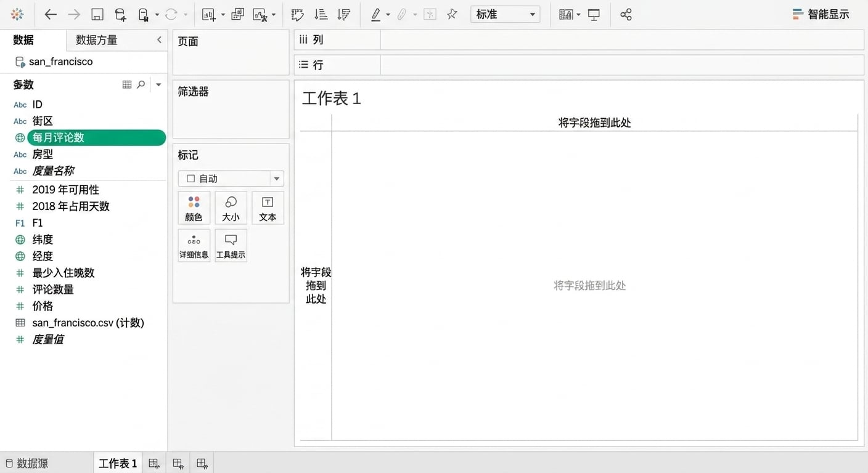Swap rows and columns
868x473 pixels.
pyautogui.click(x=298, y=14)
